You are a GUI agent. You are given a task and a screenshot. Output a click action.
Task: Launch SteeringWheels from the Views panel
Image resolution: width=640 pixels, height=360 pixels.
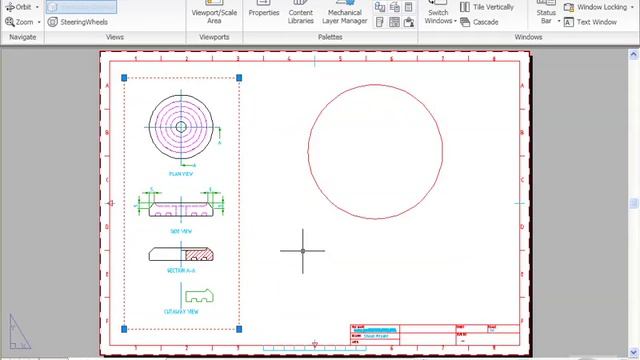point(78,22)
